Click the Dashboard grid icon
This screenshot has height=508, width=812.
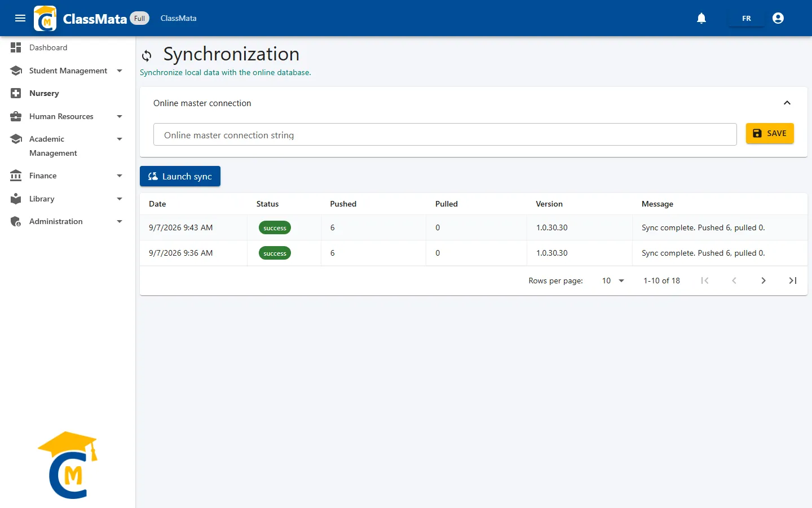(x=16, y=47)
